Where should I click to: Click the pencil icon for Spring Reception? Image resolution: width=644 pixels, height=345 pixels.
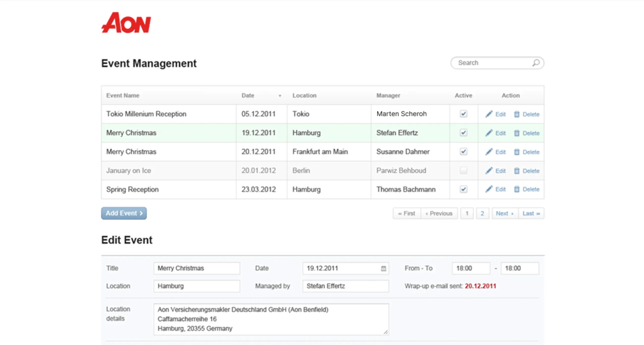pyautogui.click(x=489, y=189)
